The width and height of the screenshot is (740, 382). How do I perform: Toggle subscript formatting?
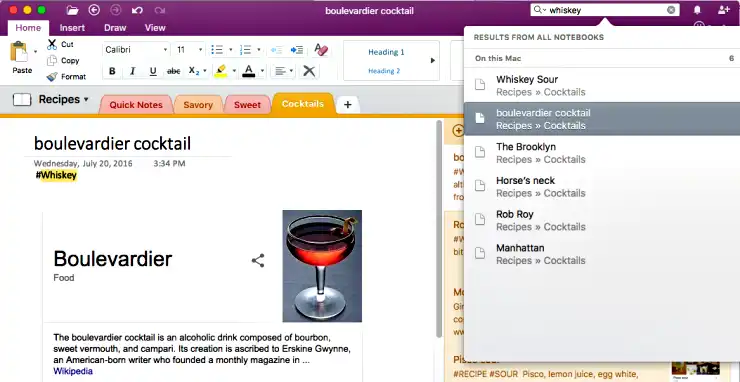193,71
